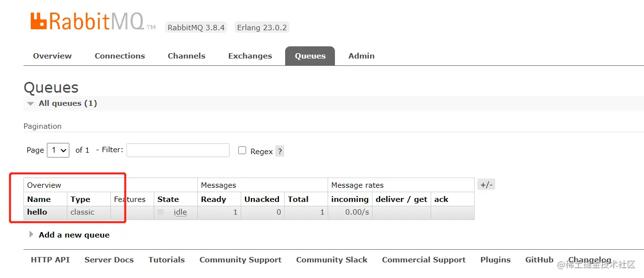Sort by the deliver / get column
This screenshot has height=278, width=644.
(401, 199)
